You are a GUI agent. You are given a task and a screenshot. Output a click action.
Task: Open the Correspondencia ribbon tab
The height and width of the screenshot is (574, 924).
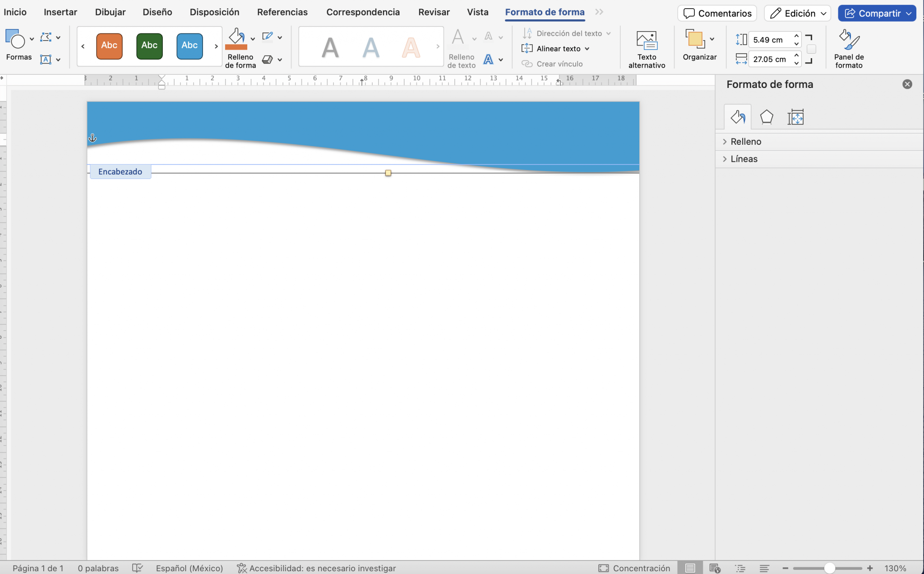(363, 12)
